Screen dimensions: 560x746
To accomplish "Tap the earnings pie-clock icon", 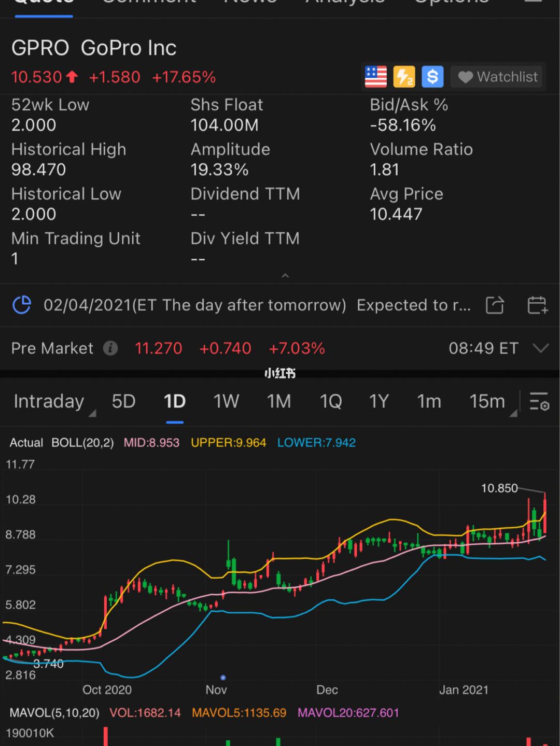I will tap(22, 305).
